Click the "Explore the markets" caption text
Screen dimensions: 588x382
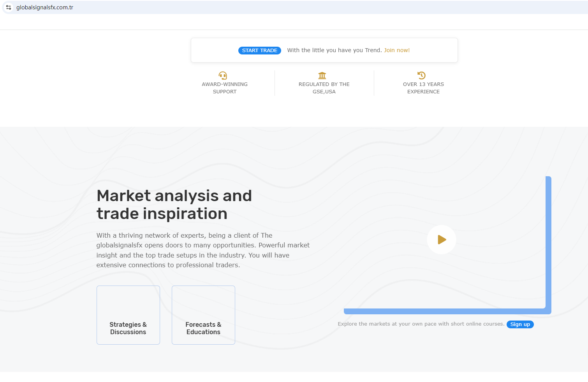click(x=421, y=324)
